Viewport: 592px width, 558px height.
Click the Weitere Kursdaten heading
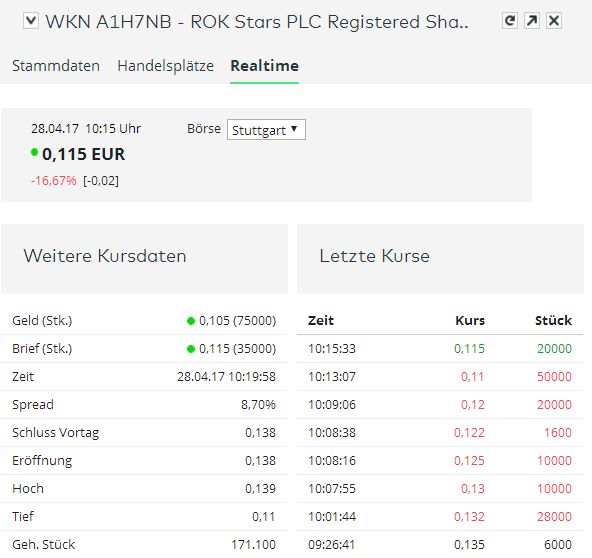click(105, 256)
